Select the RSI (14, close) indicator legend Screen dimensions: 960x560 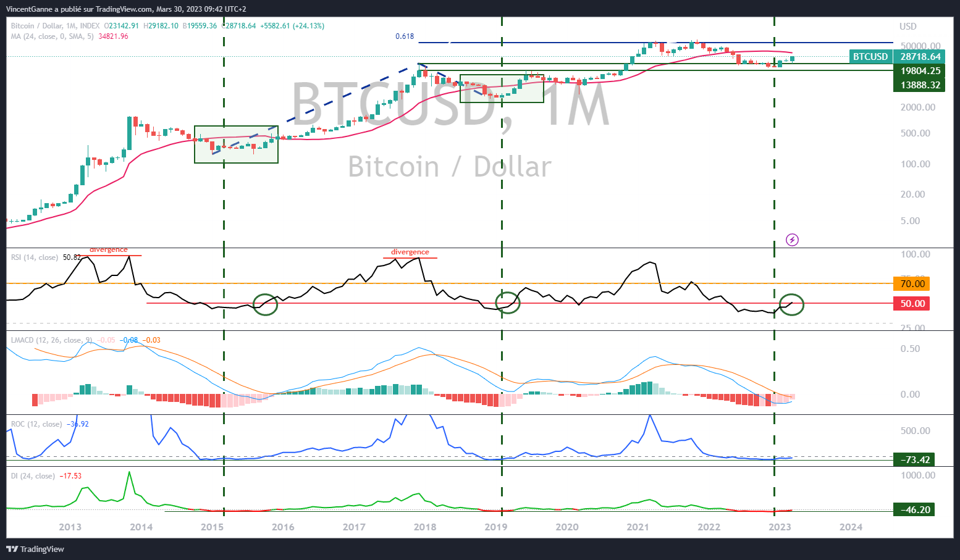pos(35,257)
